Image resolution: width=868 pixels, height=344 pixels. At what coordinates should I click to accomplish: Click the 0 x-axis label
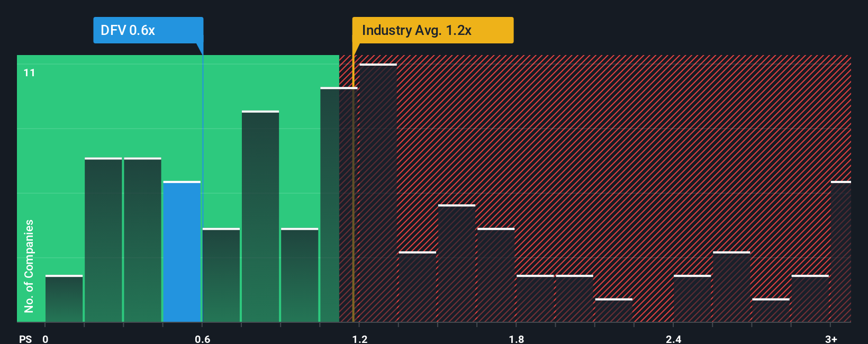pos(46,339)
